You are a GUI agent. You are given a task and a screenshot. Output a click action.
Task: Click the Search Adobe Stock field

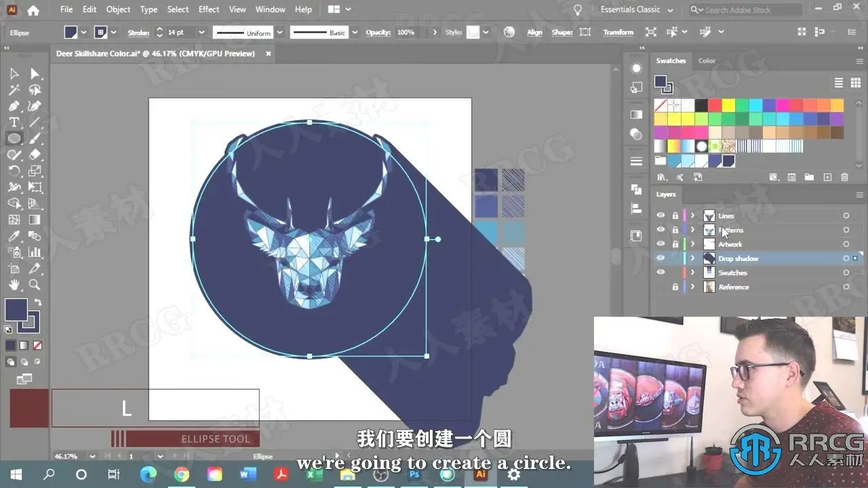point(745,9)
